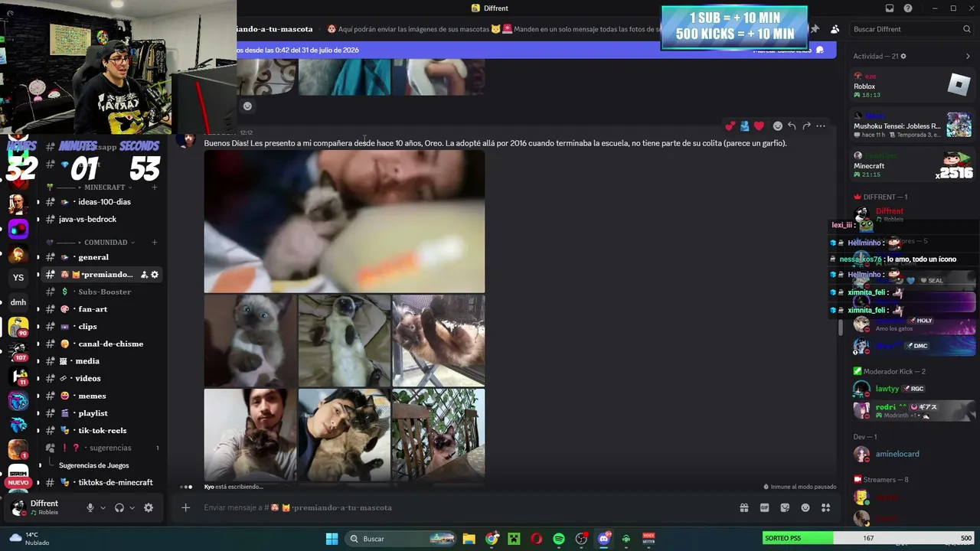This screenshot has width=980, height=551.
Task: Open more options for the message
Action: (x=821, y=126)
